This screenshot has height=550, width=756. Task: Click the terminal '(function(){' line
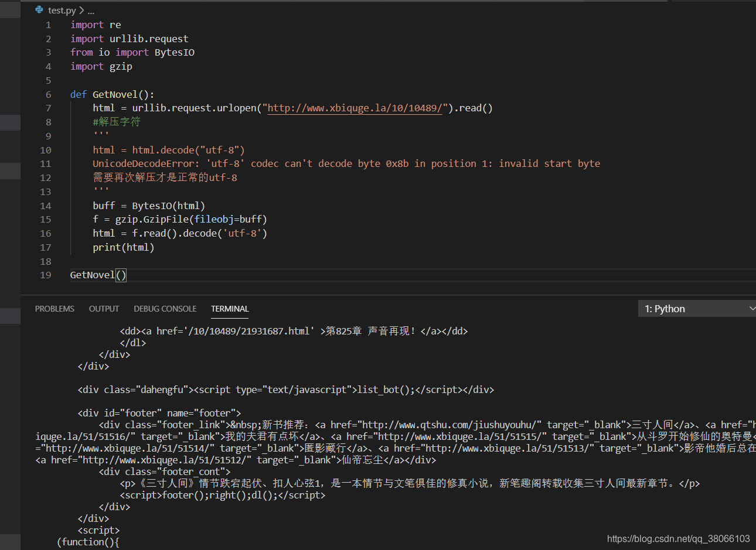pyautogui.click(x=88, y=542)
